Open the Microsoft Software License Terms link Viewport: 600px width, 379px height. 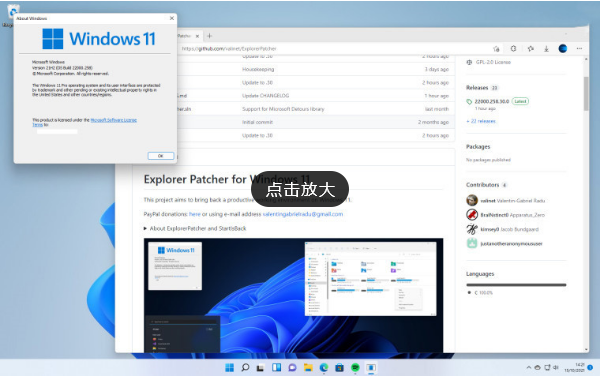coord(114,120)
